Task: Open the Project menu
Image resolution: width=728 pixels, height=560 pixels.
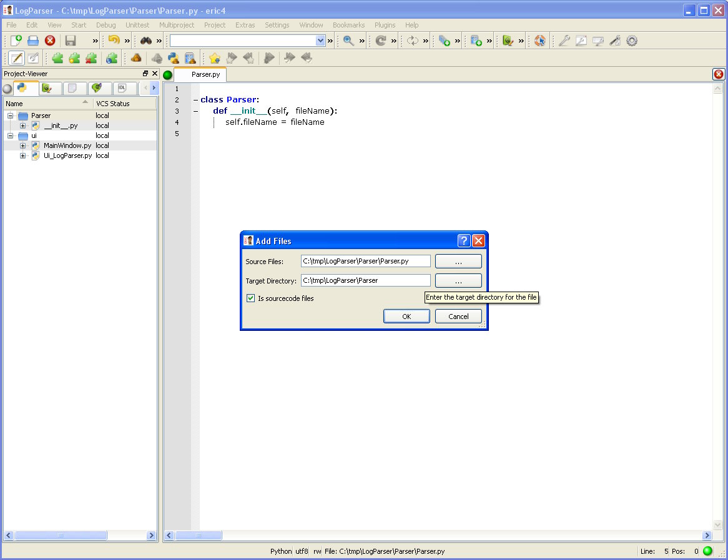Action: [x=215, y=25]
